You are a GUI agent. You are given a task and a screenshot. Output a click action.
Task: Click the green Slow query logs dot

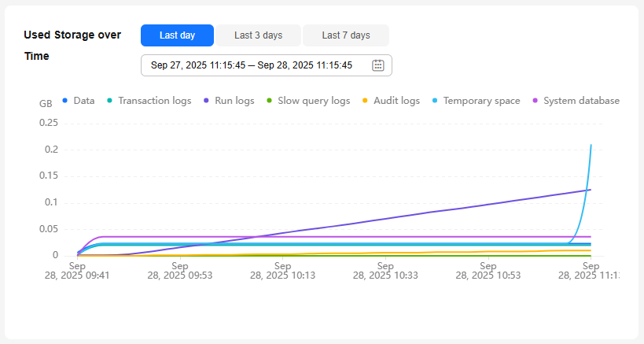(x=270, y=101)
